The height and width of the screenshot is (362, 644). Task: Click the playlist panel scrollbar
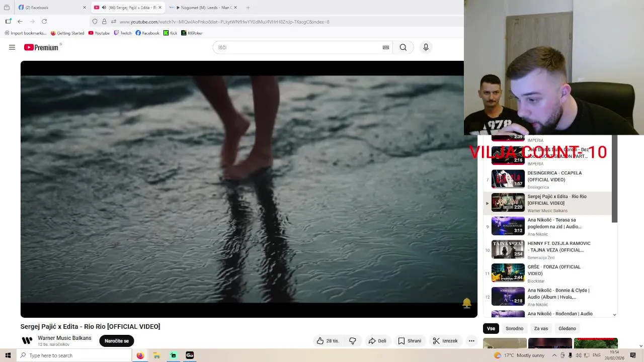click(x=614, y=179)
